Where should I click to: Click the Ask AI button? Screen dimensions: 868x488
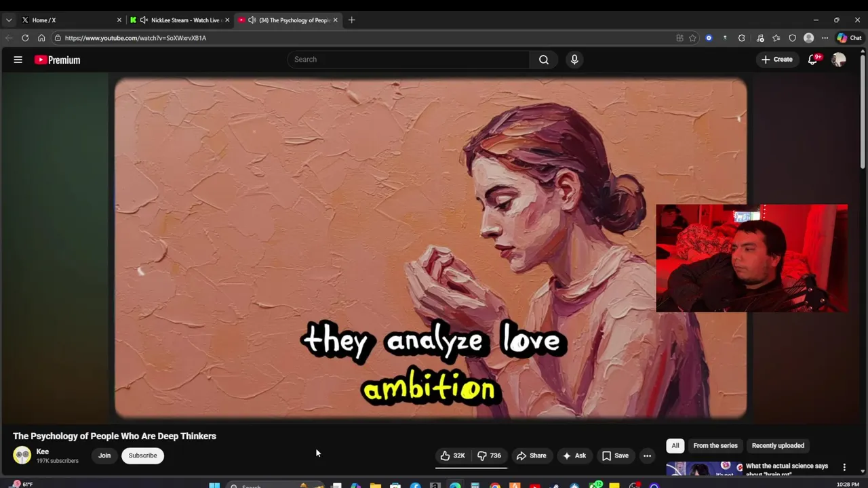coord(574,455)
